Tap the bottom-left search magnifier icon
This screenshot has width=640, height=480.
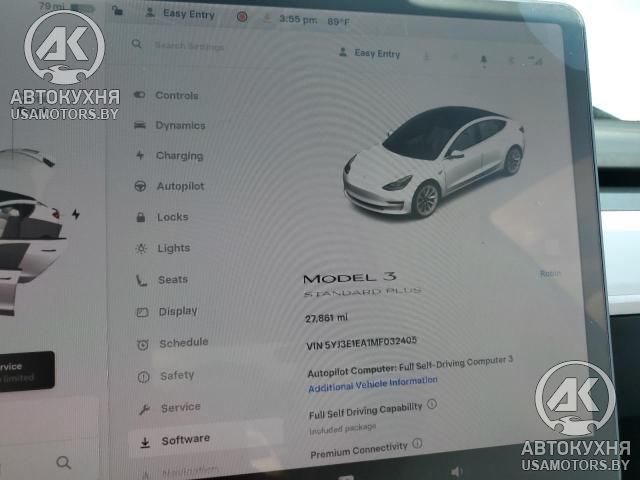(64, 462)
